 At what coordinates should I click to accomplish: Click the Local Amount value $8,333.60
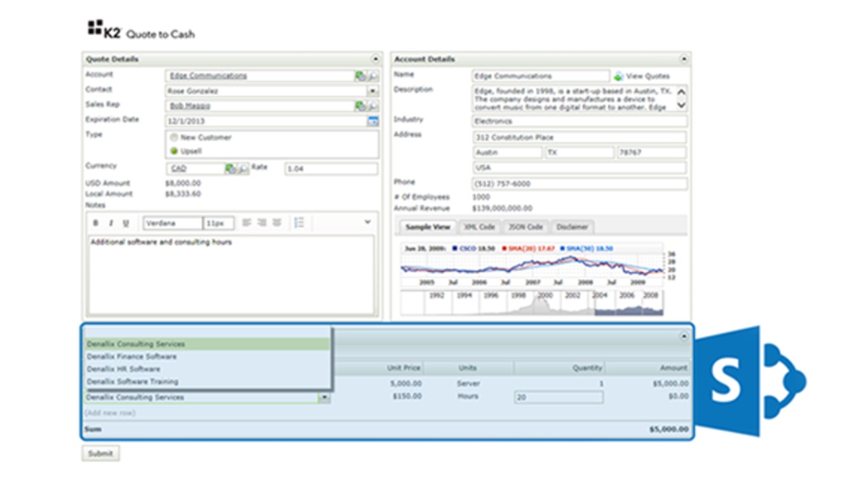[183, 194]
